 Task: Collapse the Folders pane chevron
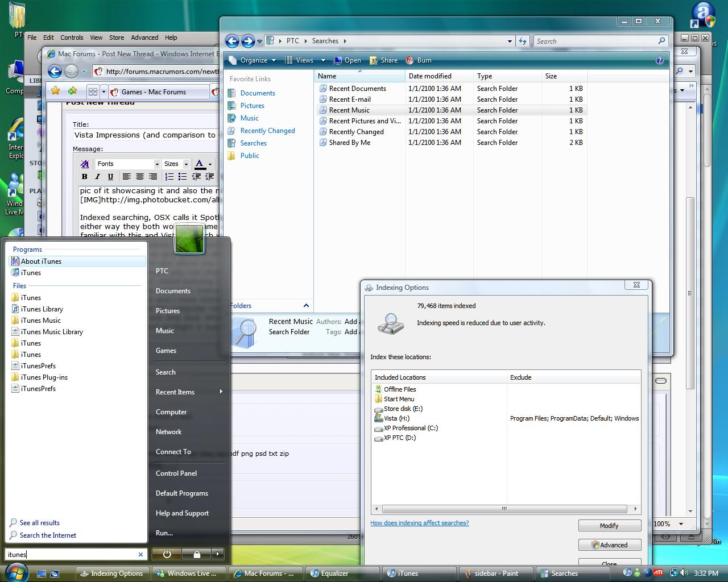point(306,306)
